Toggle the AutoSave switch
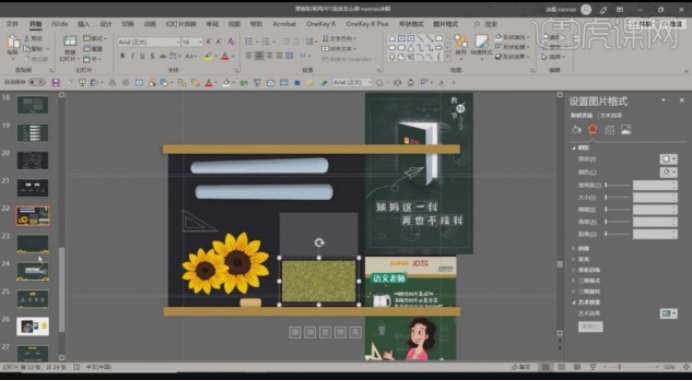 tap(37, 82)
